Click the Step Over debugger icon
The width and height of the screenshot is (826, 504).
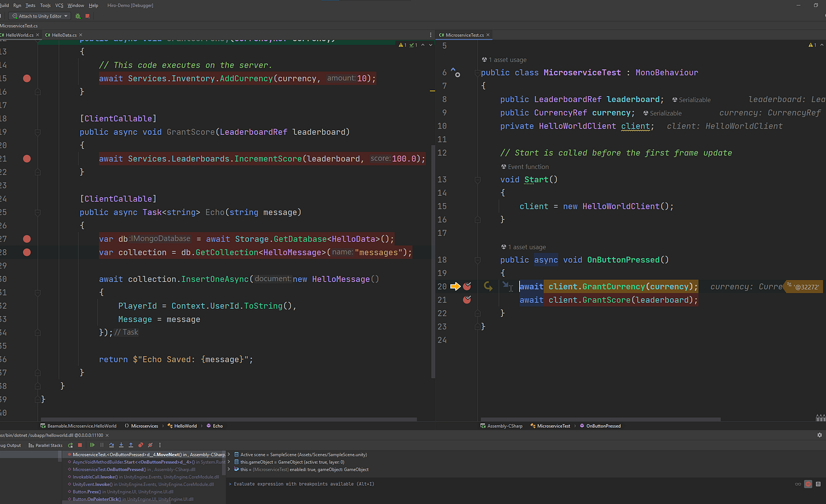[112, 445]
